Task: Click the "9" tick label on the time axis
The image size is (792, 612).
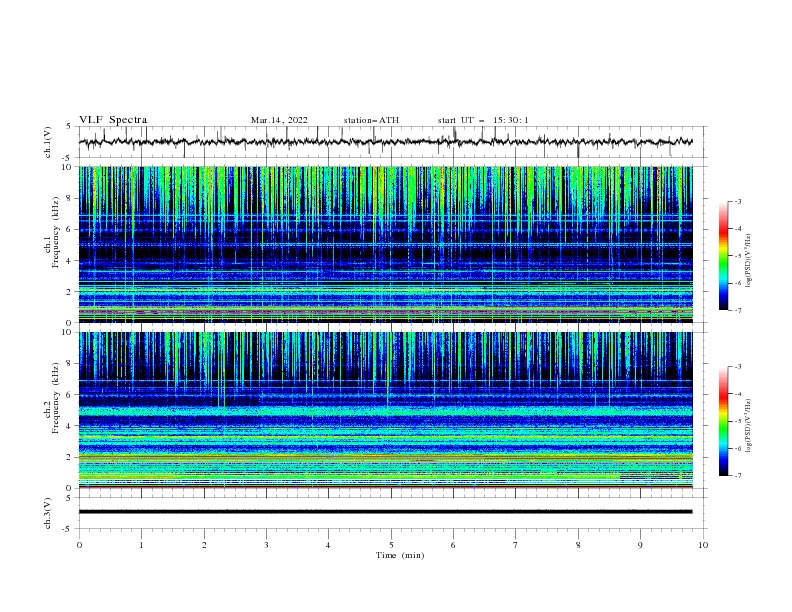Action: coord(640,545)
